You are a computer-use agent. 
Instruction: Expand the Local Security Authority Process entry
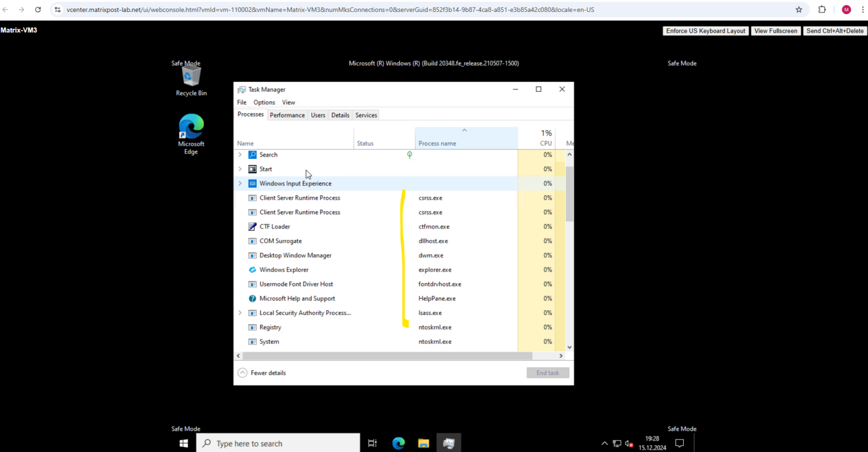240,312
